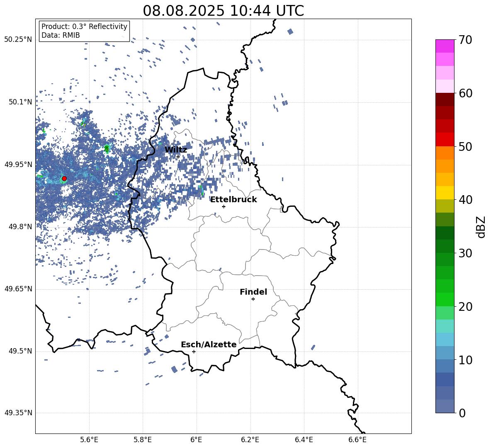Click the longitude label 6.4°E
The width and height of the screenshot is (491, 448).
[x=304, y=440]
